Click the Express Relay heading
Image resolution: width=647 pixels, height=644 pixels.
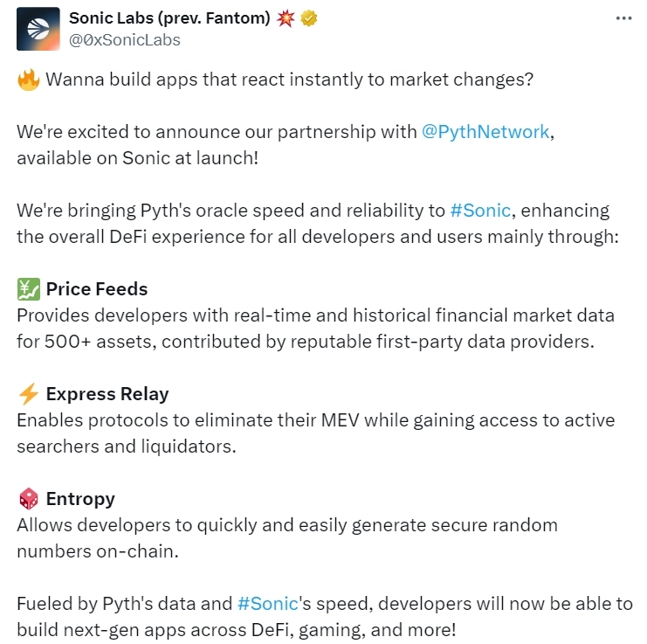point(107,394)
